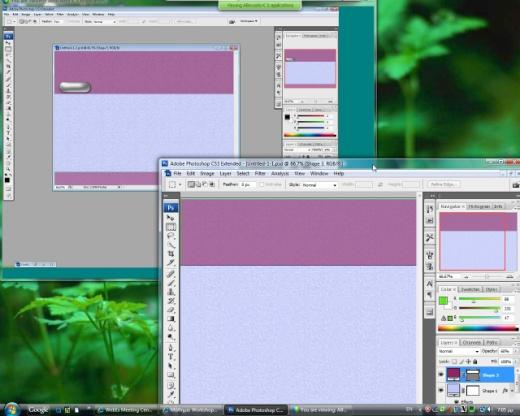
Task: Select the Type tool in front toolbox
Action: [171, 357]
